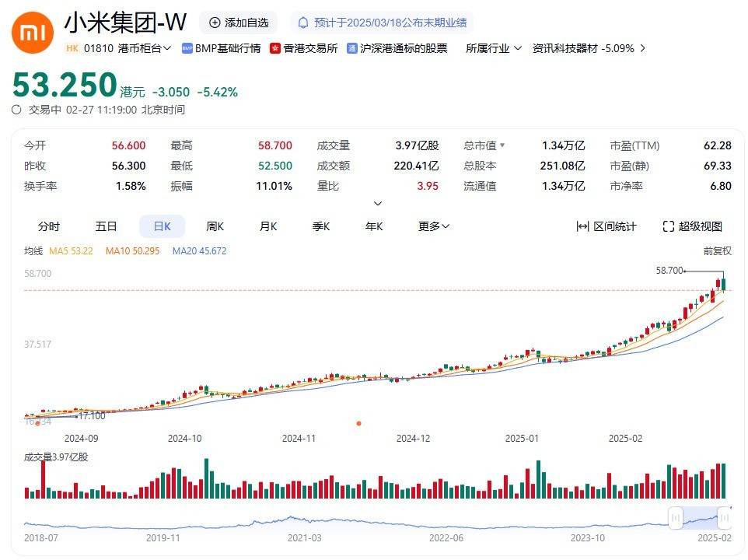This screenshot has width=748, height=560.
Task: Select the 周K chart tab
Action: click(x=215, y=226)
